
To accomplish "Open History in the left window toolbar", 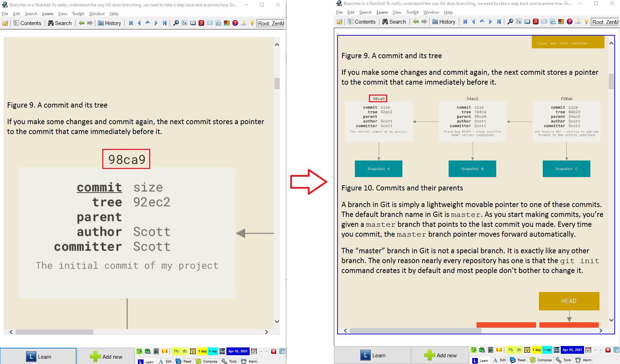I will (x=109, y=23).
